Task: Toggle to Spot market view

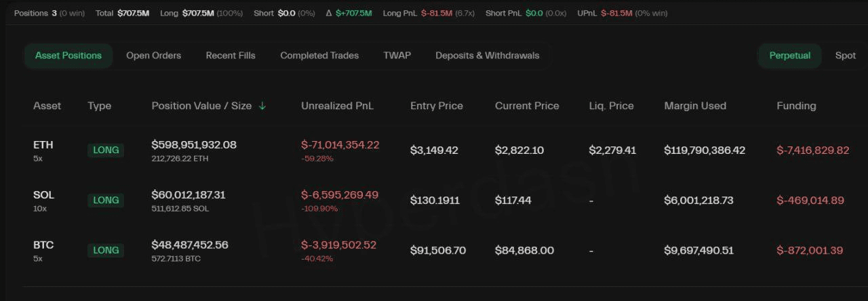Action: (x=845, y=56)
